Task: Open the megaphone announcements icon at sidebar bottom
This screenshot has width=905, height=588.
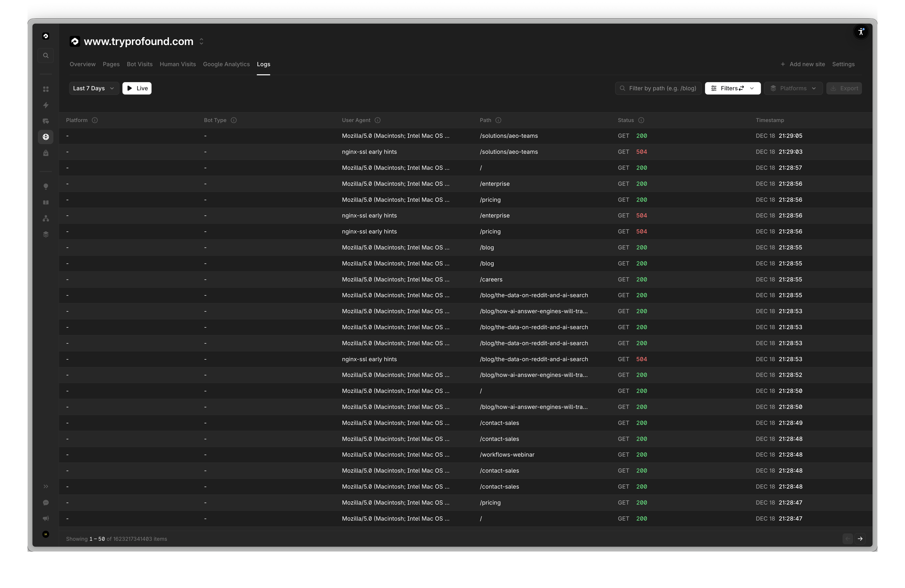Action: (x=46, y=518)
